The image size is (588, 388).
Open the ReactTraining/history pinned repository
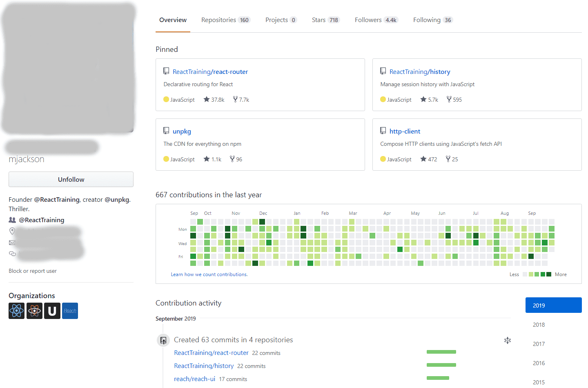(x=420, y=71)
